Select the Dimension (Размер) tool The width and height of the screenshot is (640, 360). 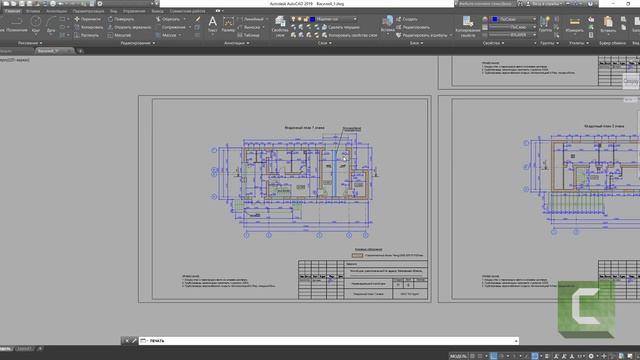click(x=228, y=24)
